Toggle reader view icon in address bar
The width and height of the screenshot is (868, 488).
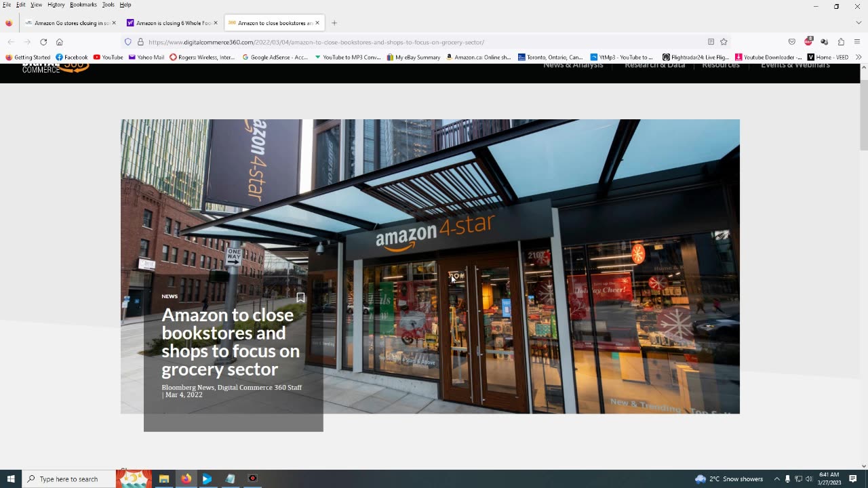[x=711, y=42]
